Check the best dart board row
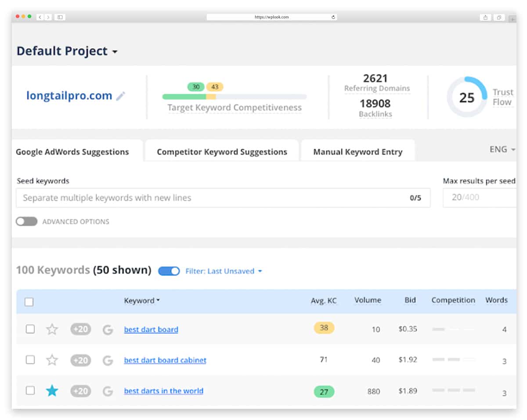 point(30,329)
